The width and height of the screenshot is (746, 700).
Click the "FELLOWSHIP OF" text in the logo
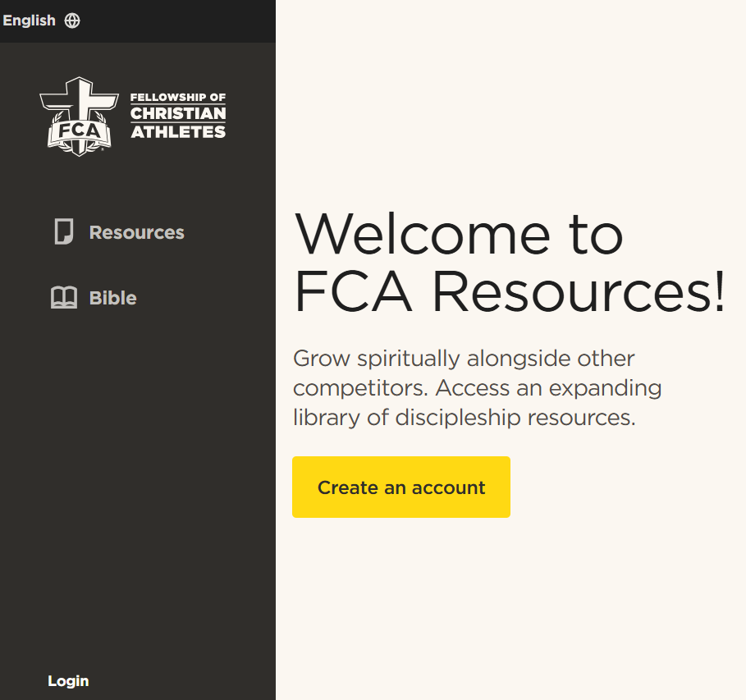tap(178, 97)
